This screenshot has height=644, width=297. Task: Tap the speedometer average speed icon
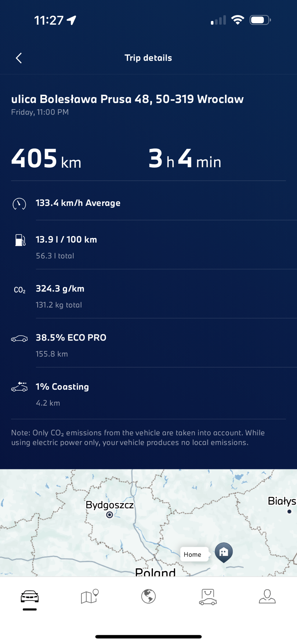tap(19, 204)
